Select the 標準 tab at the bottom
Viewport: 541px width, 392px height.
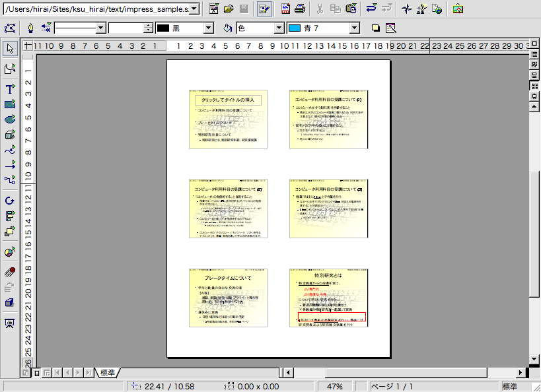[108, 373]
